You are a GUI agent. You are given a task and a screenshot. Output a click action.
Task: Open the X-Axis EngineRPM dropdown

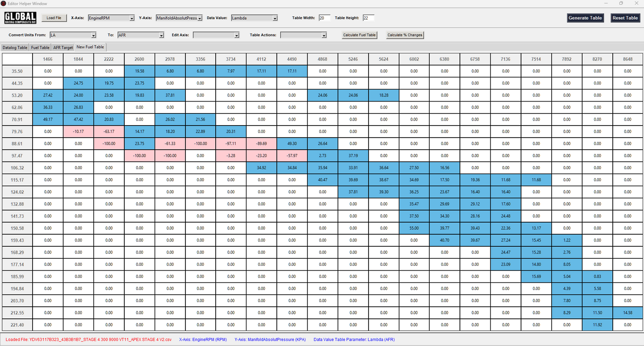pos(111,18)
